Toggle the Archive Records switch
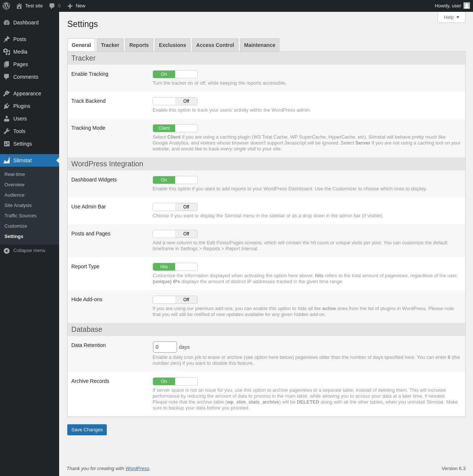473x476 pixels. (175, 381)
